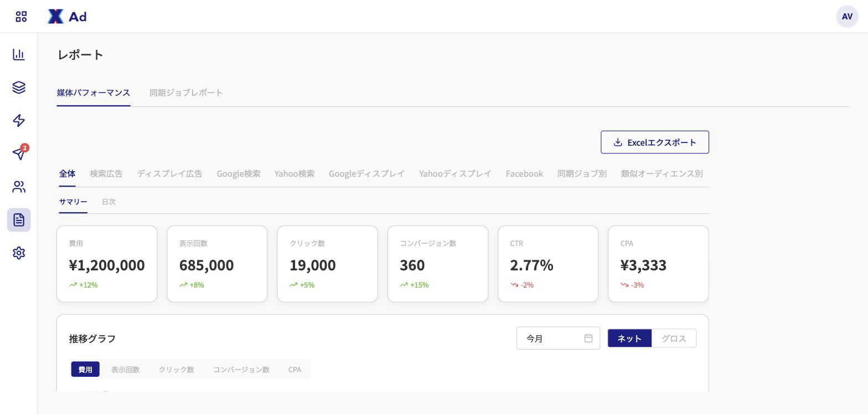868x415 pixels.
Task: Click the CTR 2.77% card
Action: tap(548, 264)
